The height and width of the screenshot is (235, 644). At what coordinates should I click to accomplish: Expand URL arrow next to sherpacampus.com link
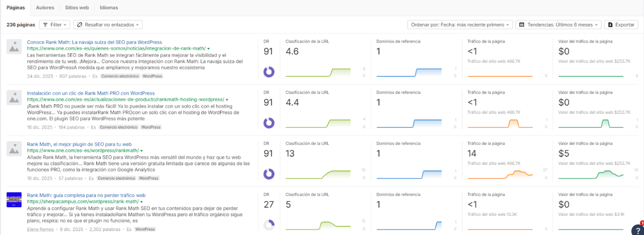(x=142, y=202)
